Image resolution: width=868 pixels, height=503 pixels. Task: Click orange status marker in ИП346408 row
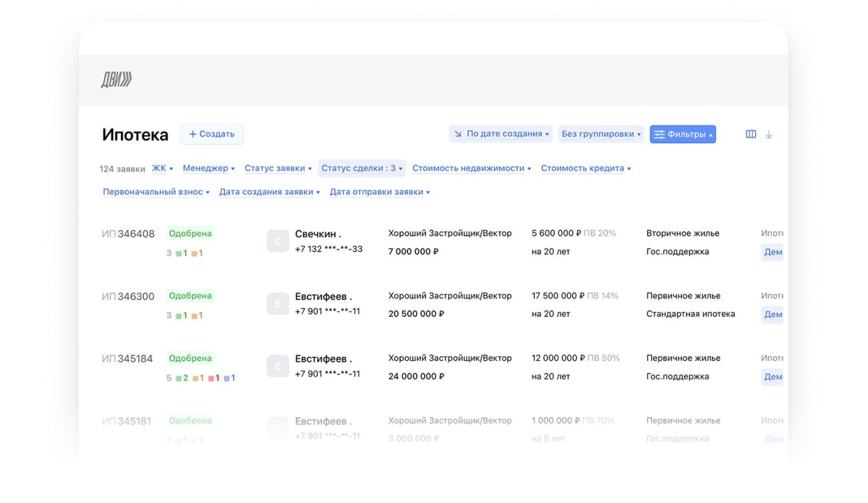click(x=194, y=253)
